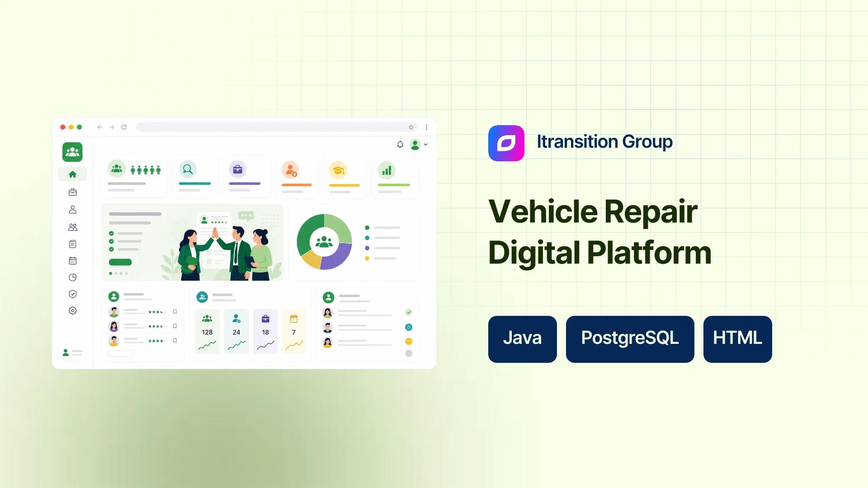Screen dimensions: 868x488
Task: Open the 128 team metric tile
Action: pyautogui.click(x=207, y=331)
